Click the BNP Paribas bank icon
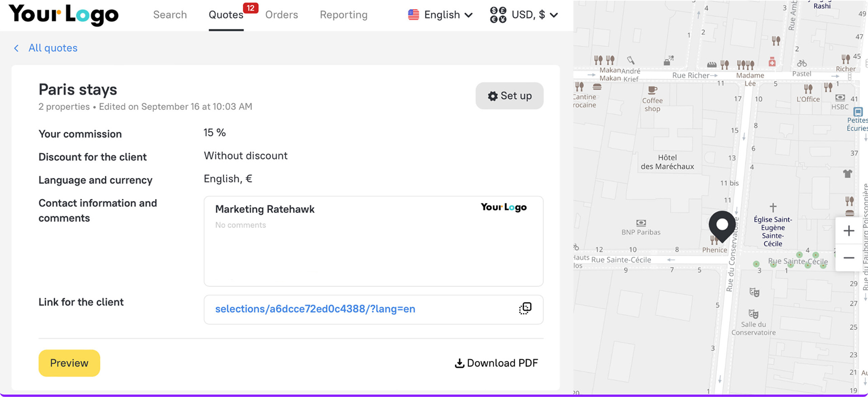The width and height of the screenshot is (868, 397). [641, 223]
